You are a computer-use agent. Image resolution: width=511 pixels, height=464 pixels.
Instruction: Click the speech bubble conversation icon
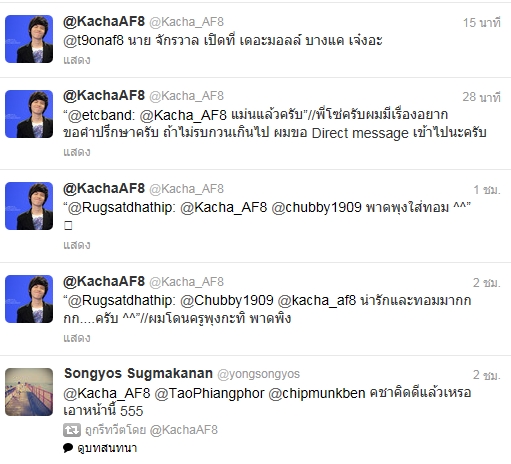(68, 448)
